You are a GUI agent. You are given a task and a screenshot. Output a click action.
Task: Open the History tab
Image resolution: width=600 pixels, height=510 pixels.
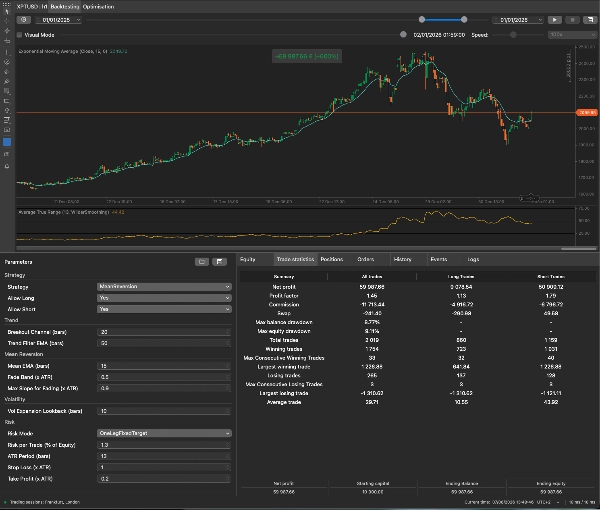coord(402,259)
